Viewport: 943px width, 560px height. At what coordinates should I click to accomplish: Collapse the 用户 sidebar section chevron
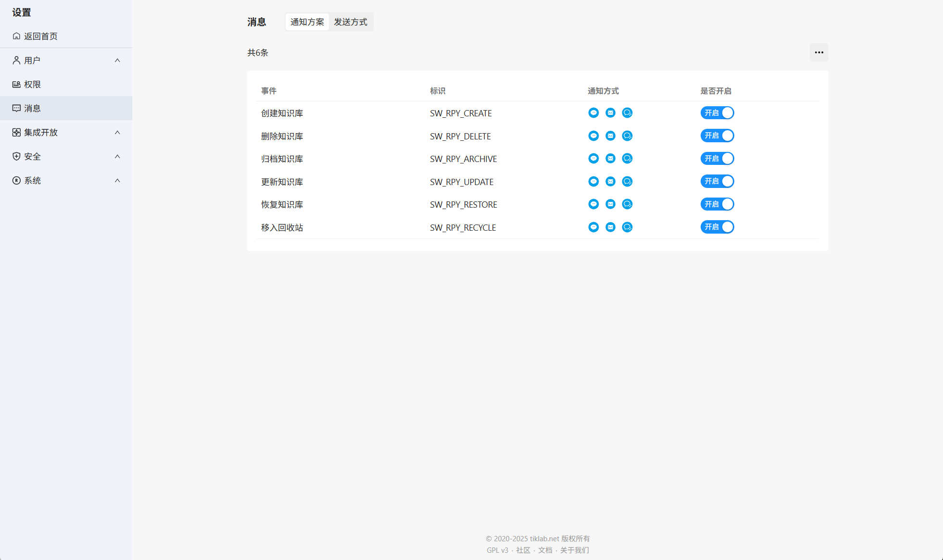coord(117,61)
